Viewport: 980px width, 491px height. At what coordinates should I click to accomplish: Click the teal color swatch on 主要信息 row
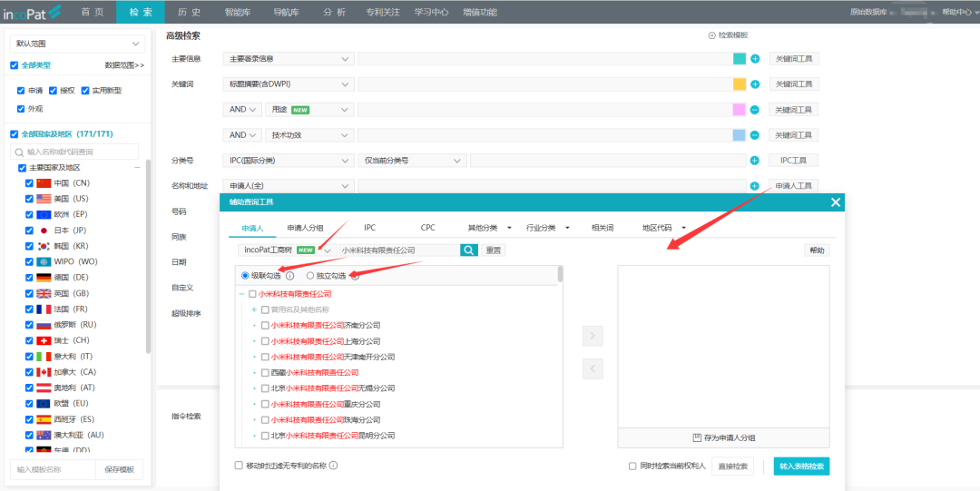pos(740,59)
